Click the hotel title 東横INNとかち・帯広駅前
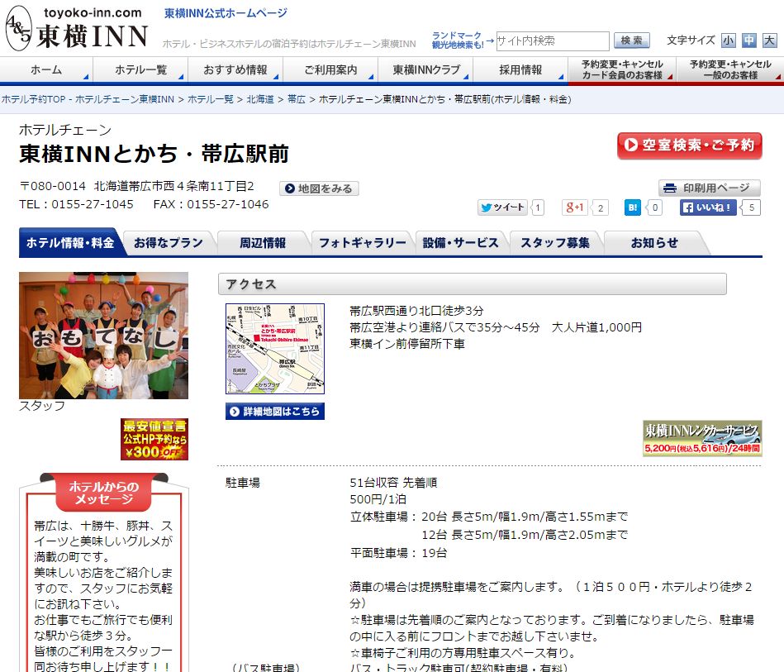Image resolution: width=784 pixels, height=672 pixels. 154,154
